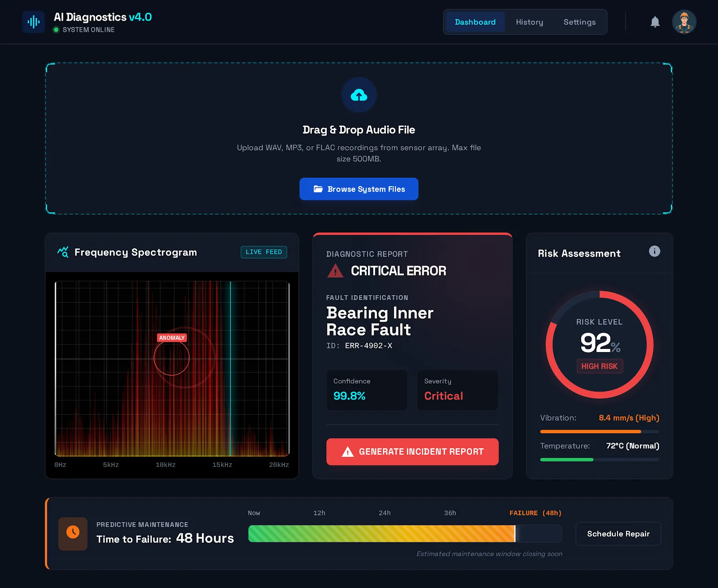Select the Dashboard tab
718x588 pixels.
tap(475, 22)
